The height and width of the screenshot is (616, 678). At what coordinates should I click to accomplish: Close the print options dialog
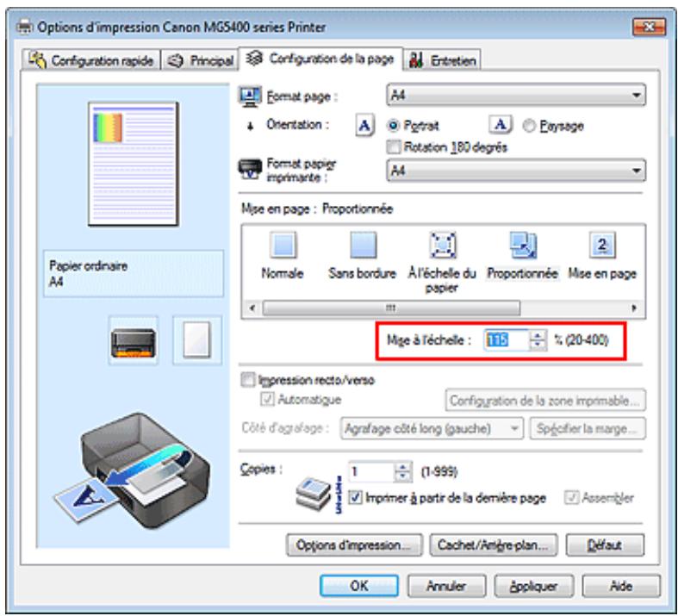(x=649, y=27)
